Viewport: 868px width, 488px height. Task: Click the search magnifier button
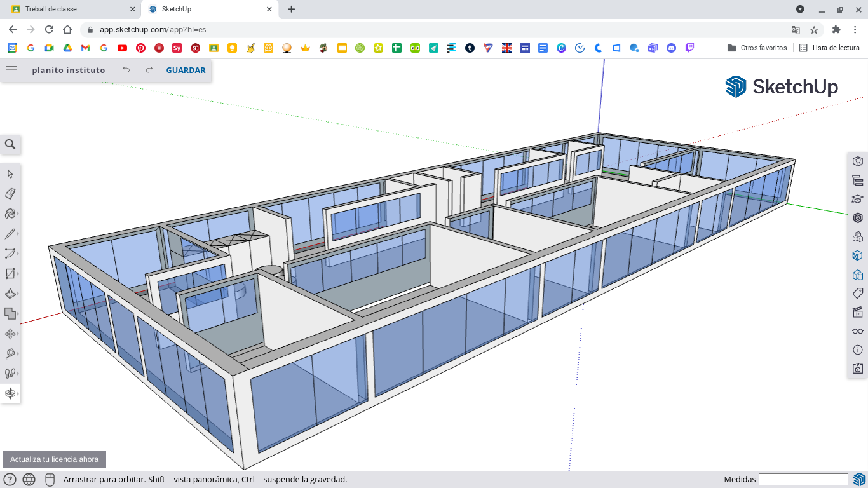pyautogui.click(x=10, y=145)
